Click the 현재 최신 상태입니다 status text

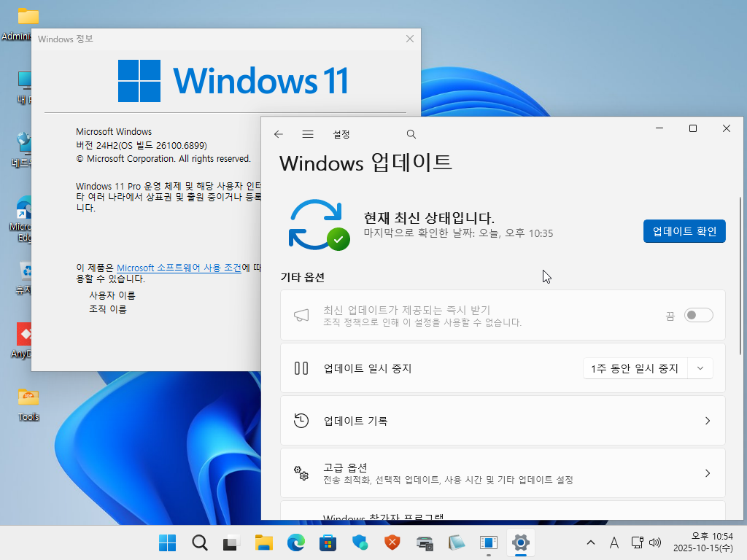(x=429, y=218)
